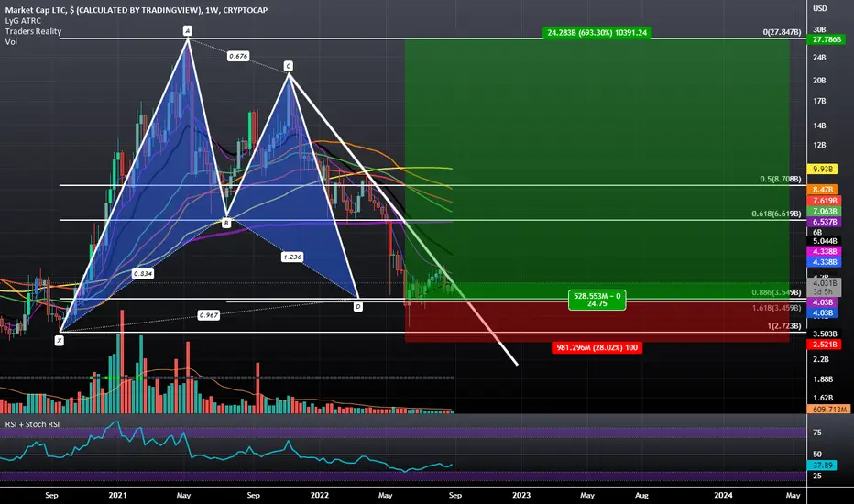Image resolution: width=854 pixels, height=504 pixels.
Task: Click the 2022 label on the time axis
Action: (319, 495)
